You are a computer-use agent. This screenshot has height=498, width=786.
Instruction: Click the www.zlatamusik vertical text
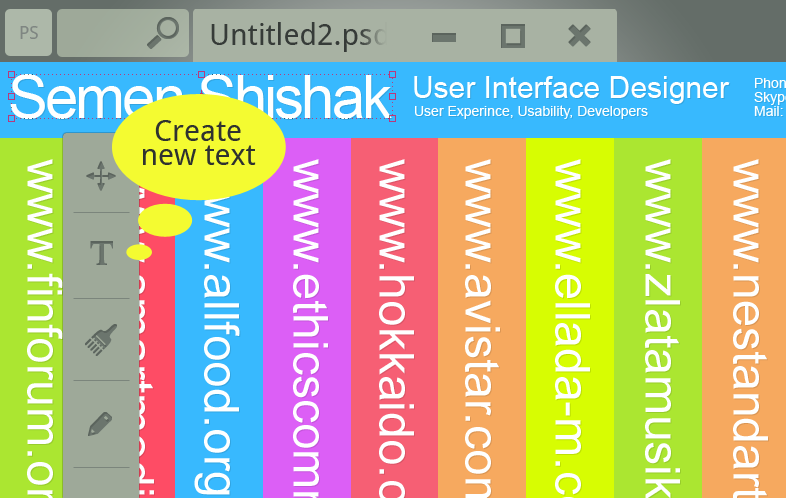[x=661, y=328]
